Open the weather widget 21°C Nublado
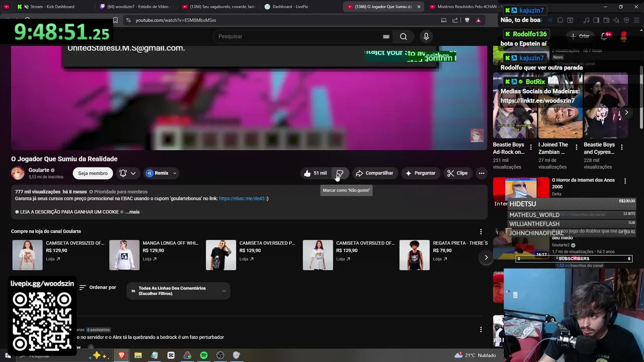The width and height of the screenshot is (644, 362). tap(475, 355)
